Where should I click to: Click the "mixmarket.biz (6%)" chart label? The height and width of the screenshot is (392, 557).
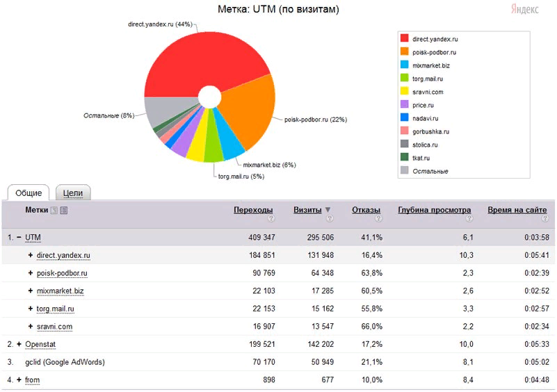269,165
